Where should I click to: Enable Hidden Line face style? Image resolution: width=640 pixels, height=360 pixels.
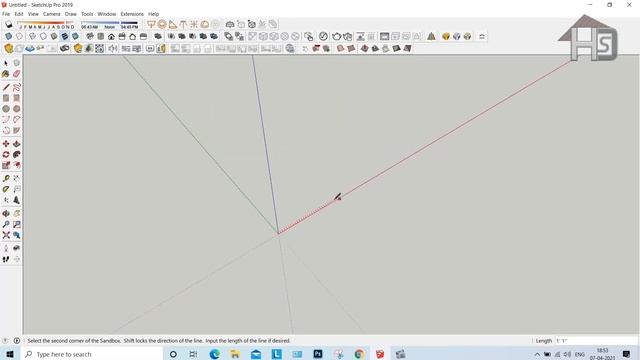[43, 37]
